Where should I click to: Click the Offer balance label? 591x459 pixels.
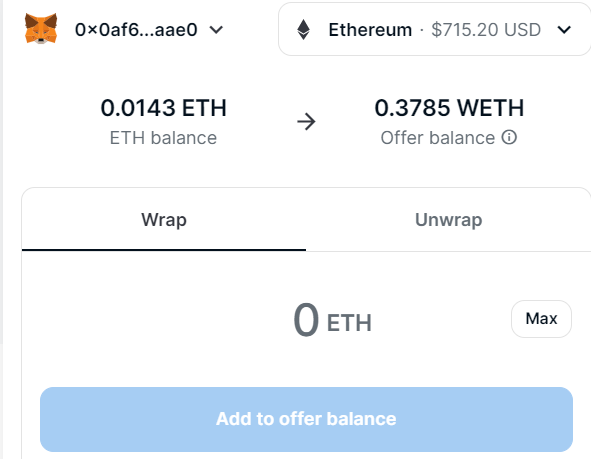[438, 138]
